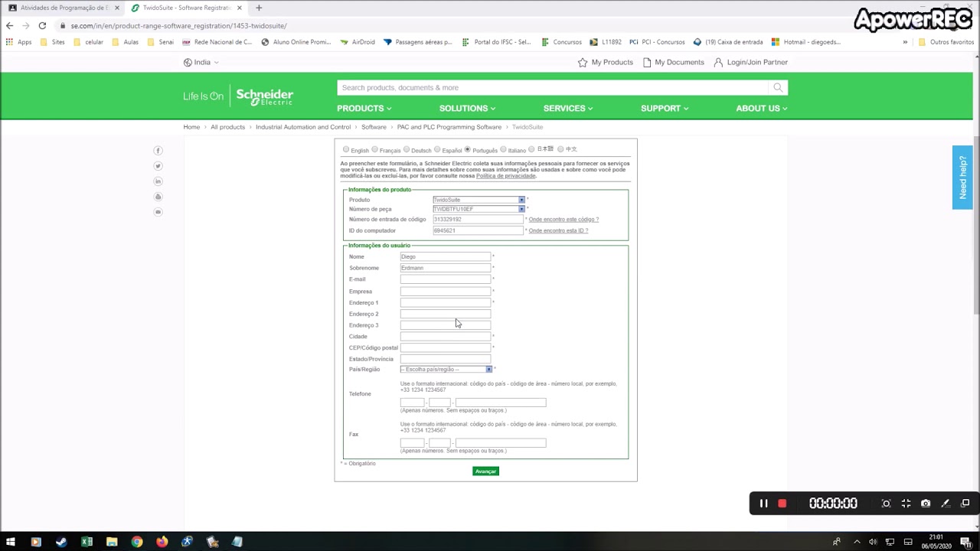Open a new browser tab
This screenshot has width=980, height=551.
259,8
